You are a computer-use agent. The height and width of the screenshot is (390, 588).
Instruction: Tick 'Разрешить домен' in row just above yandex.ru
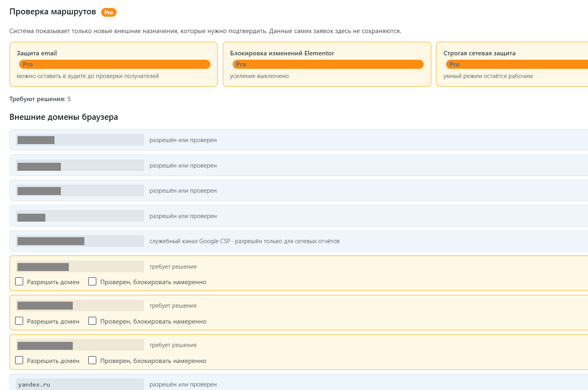[x=19, y=361]
